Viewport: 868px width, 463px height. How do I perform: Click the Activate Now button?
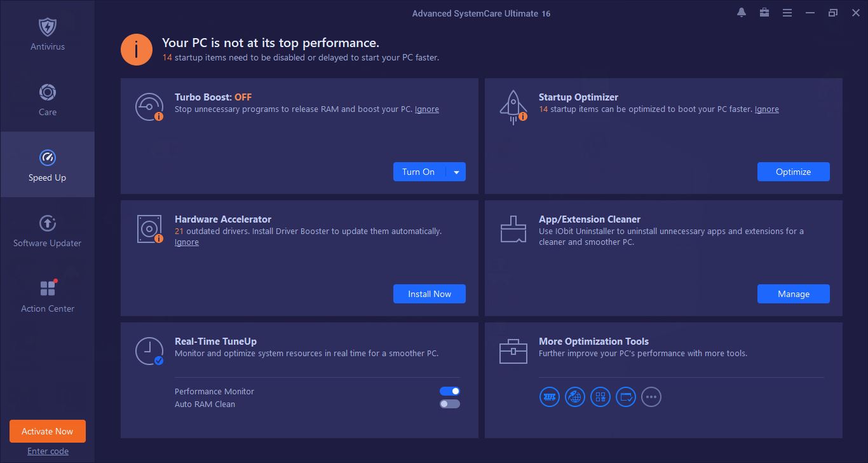point(48,431)
